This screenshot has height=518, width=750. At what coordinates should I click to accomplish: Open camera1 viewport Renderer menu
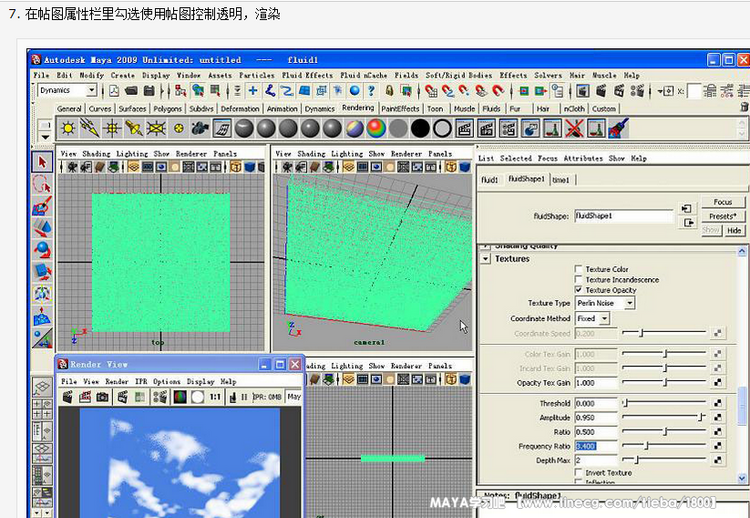[407, 154]
